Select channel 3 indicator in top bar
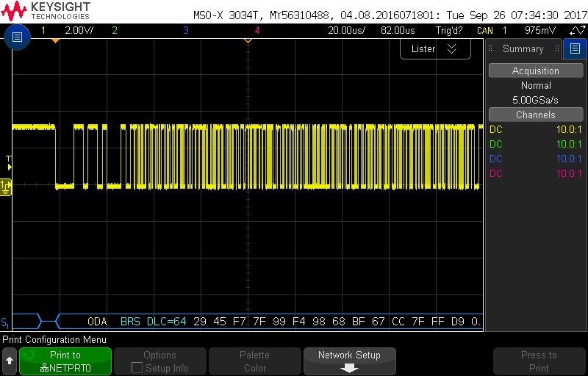 click(186, 30)
